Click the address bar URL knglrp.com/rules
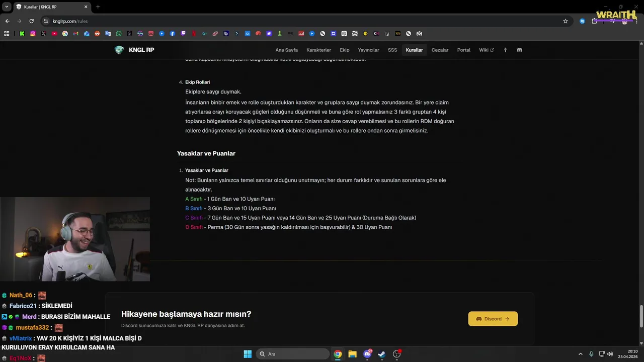This screenshot has width=644, height=362. (70, 21)
